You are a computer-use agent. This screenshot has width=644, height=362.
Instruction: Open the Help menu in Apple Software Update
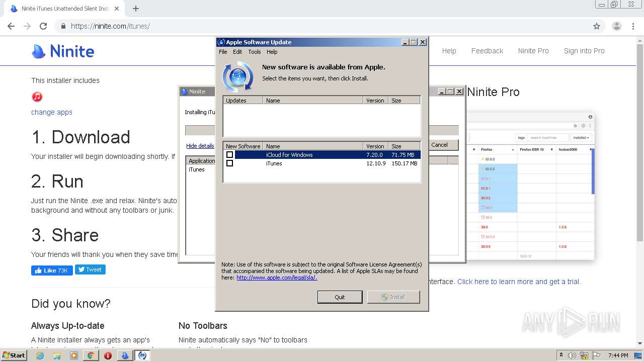[x=272, y=52]
